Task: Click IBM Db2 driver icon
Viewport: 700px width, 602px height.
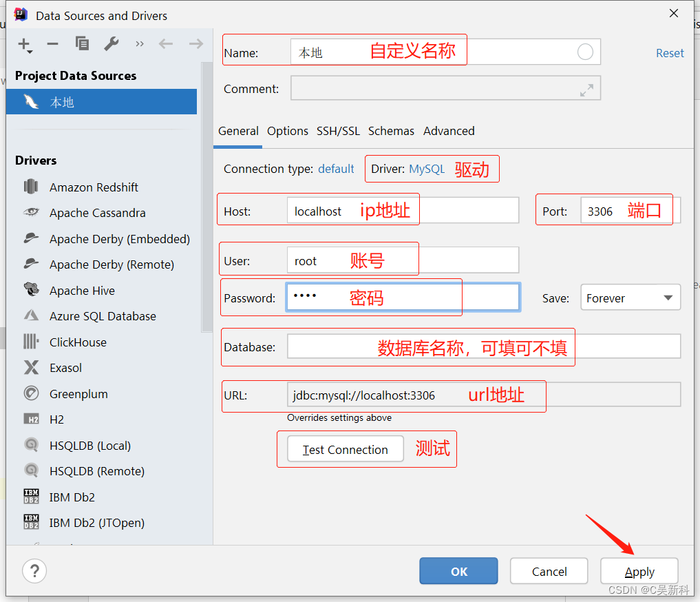Action: tap(31, 496)
